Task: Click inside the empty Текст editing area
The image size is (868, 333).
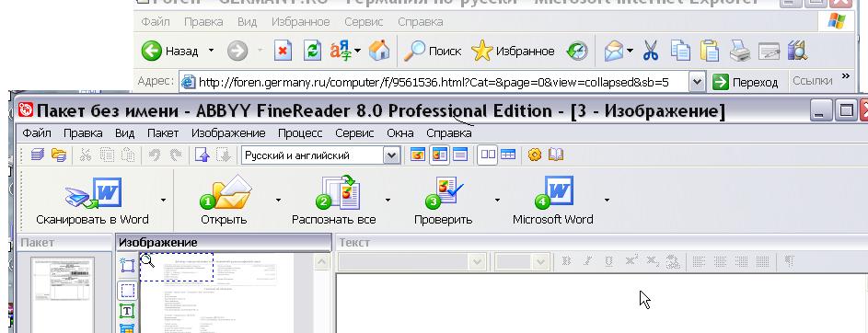Action: [601, 304]
